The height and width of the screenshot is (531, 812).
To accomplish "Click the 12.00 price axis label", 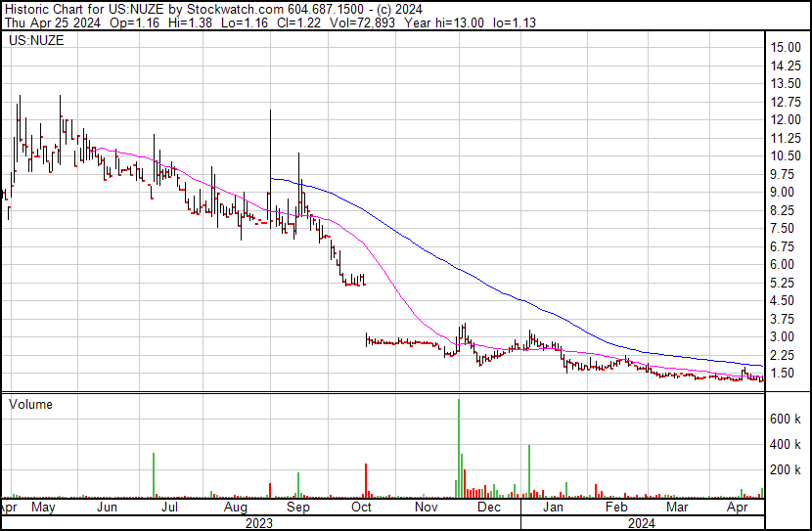I will point(785,120).
